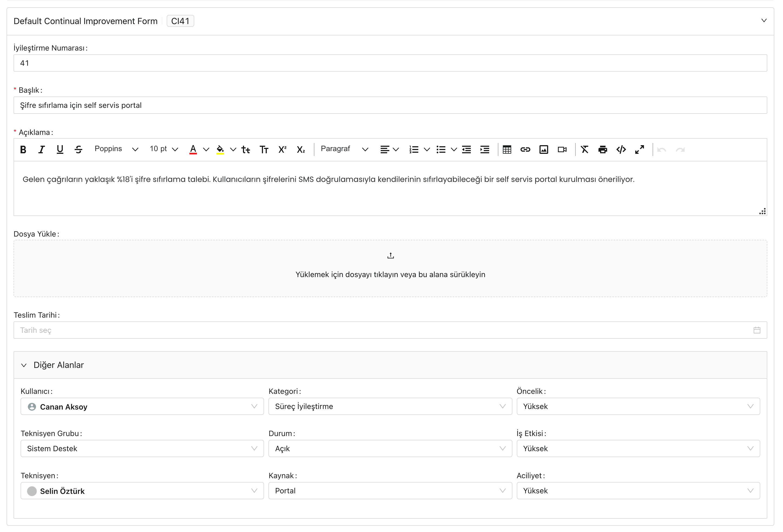Click the file upload drop area
Viewport: 783px width, 532px height.
(x=390, y=268)
